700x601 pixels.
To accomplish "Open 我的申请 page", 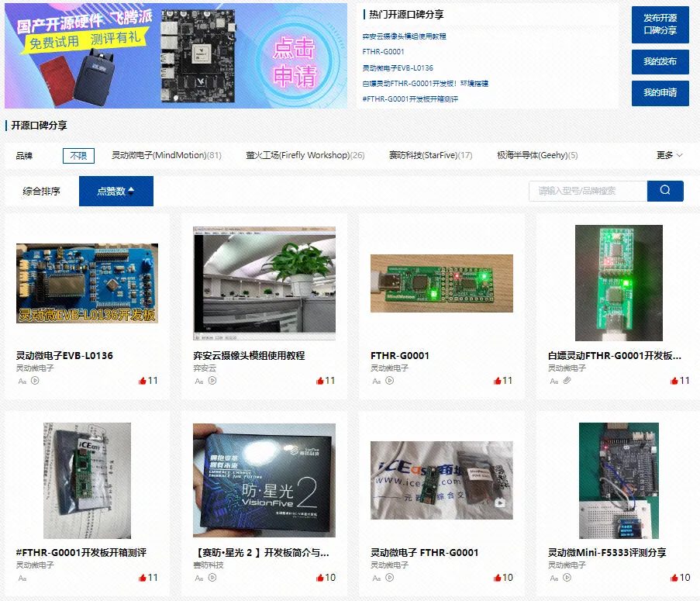I will [x=660, y=93].
